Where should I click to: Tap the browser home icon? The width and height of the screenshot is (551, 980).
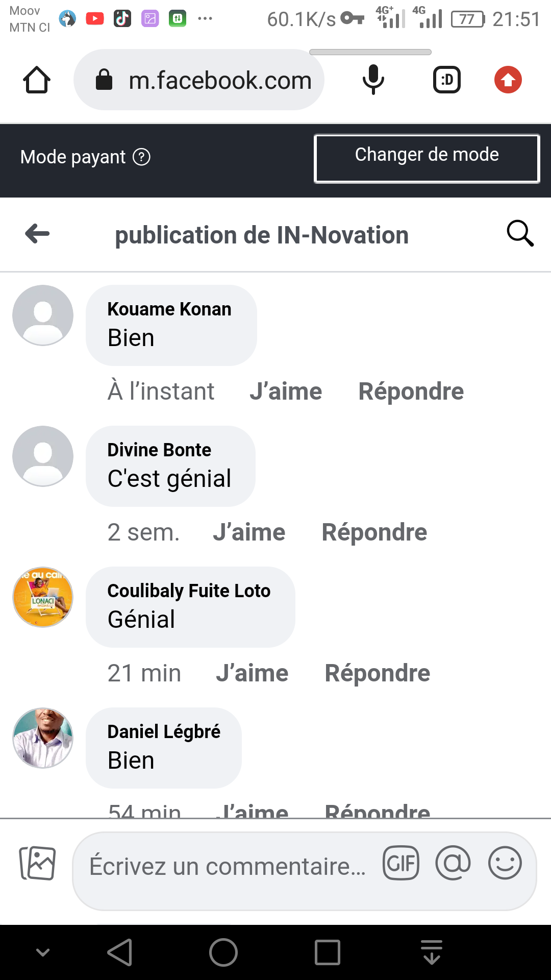pos(37,80)
